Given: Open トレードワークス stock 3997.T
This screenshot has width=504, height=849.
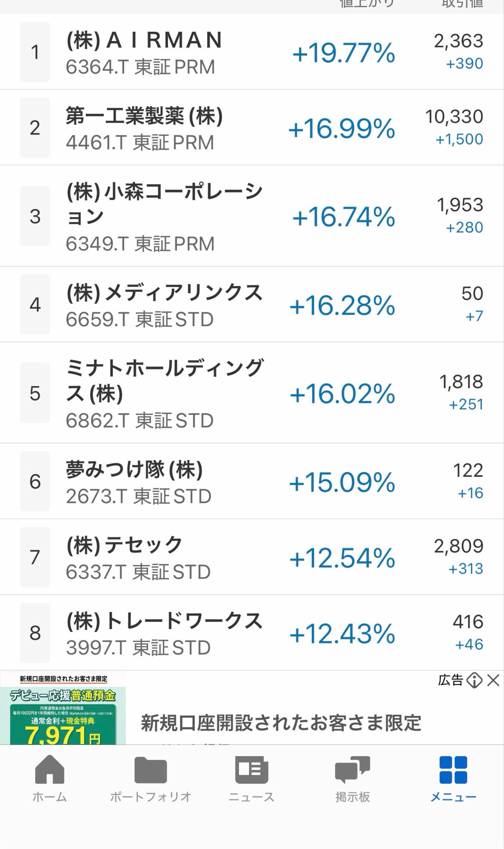Looking at the screenshot, I should tap(252, 633).
